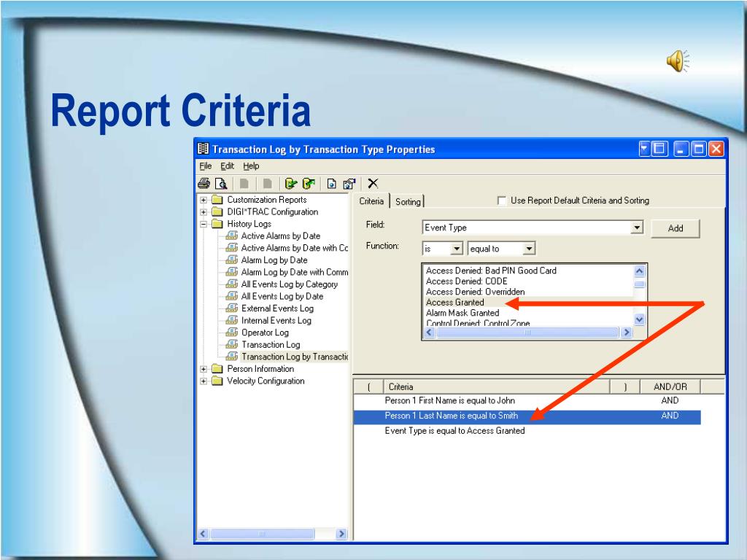Expand the Person Information tree node
Screen dimensions: 747x560
tap(204, 369)
